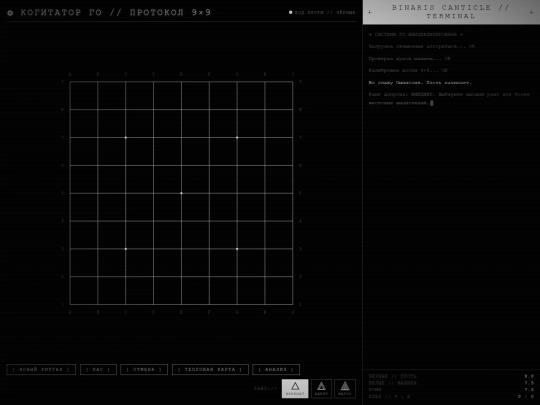Click the БЕЛЫЕ // МАШИНА score row
The width and height of the screenshot is (540, 405).
(x=451, y=383)
